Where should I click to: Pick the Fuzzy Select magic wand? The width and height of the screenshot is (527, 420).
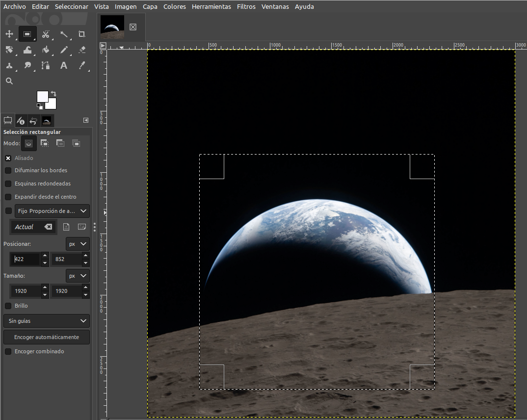coord(64,34)
